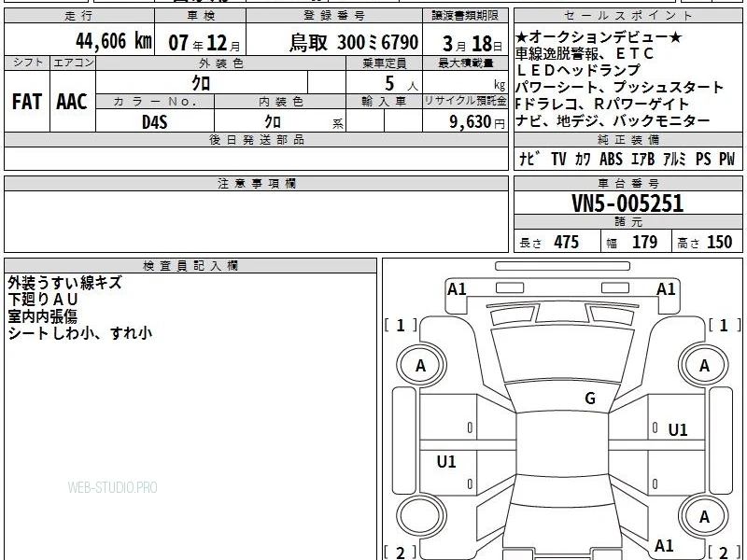Click the color number D4S
747x560 pixels.
[155, 122]
